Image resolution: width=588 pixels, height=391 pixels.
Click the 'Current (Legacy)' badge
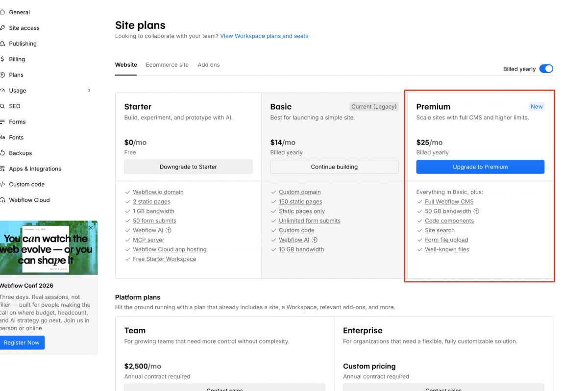(x=374, y=107)
